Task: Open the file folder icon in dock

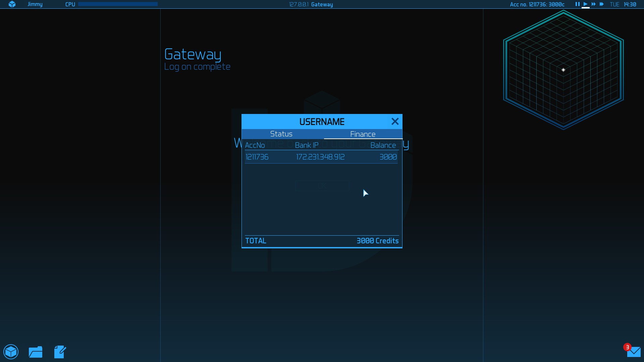Action: [36, 352]
